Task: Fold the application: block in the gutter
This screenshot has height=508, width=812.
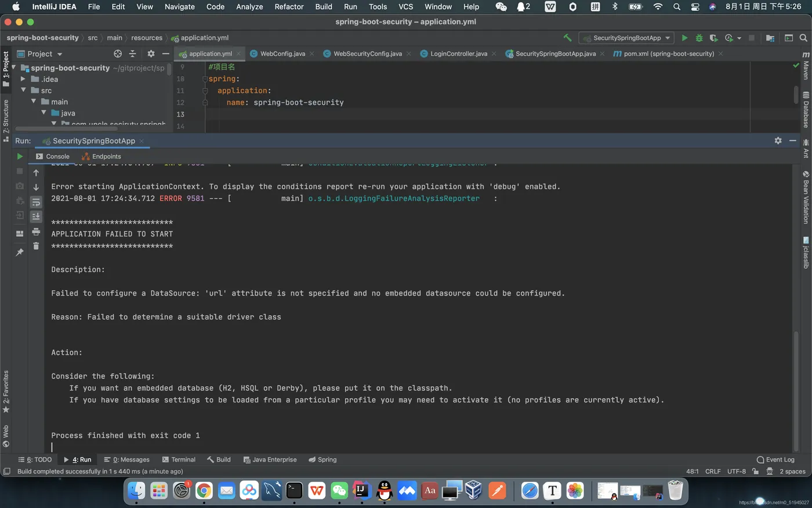Action: point(205,91)
